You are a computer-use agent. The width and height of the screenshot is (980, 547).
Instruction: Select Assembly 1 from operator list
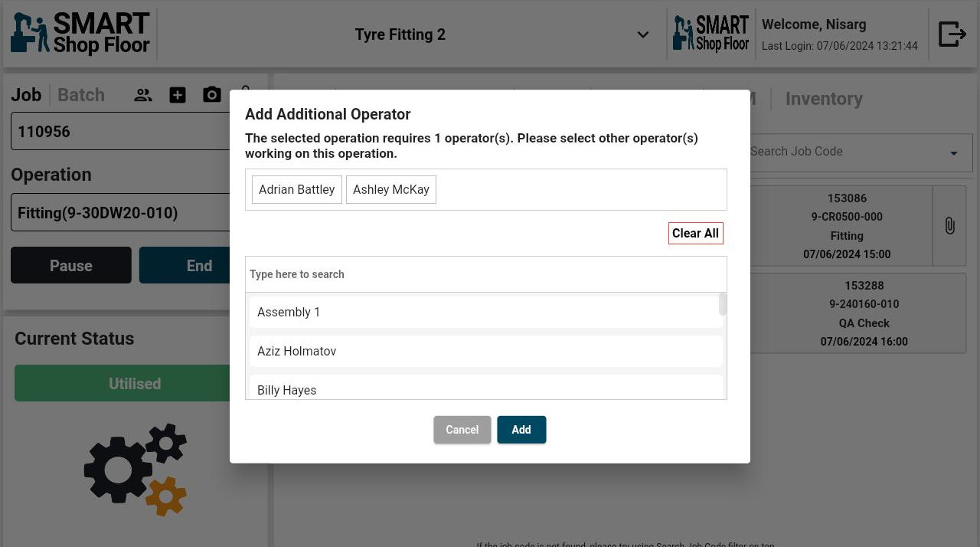485,313
